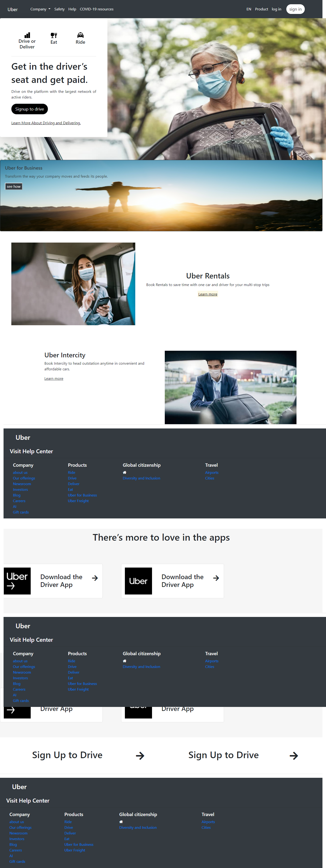Click the Signup to drive button
Viewport: 326px width, 868px height.
[x=30, y=109]
